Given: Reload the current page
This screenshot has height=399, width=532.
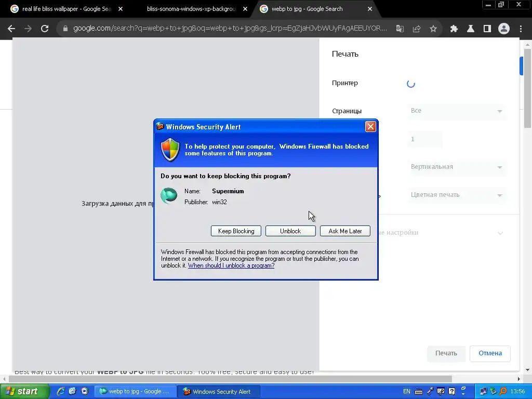Looking at the screenshot, I should pyautogui.click(x=45, y=29).
